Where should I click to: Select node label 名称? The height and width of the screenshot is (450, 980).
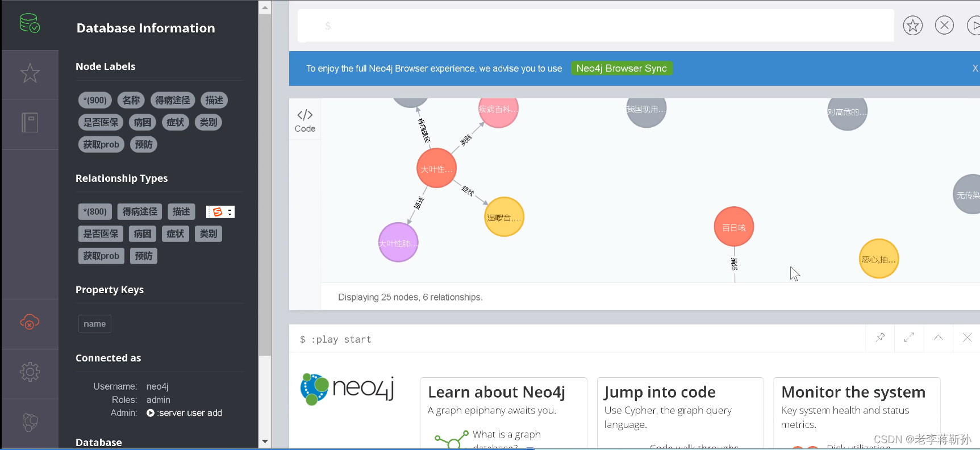point(131,100)
